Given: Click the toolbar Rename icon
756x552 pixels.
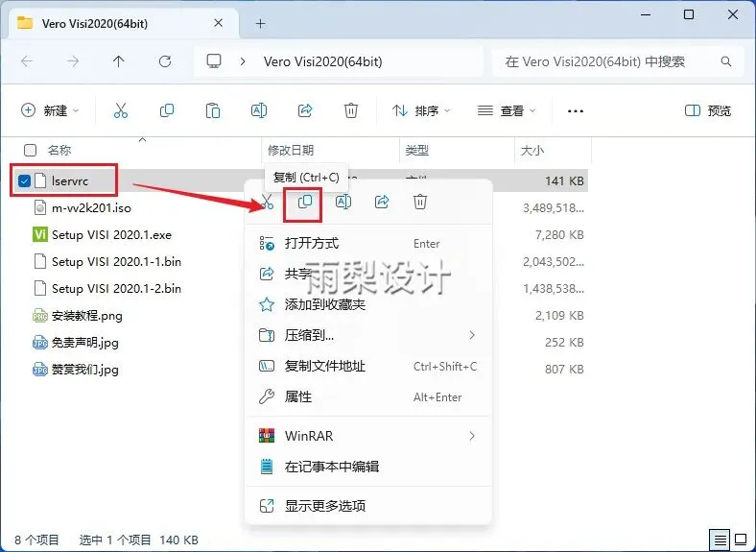Looking at the screenshot, I should coord(259,110).
